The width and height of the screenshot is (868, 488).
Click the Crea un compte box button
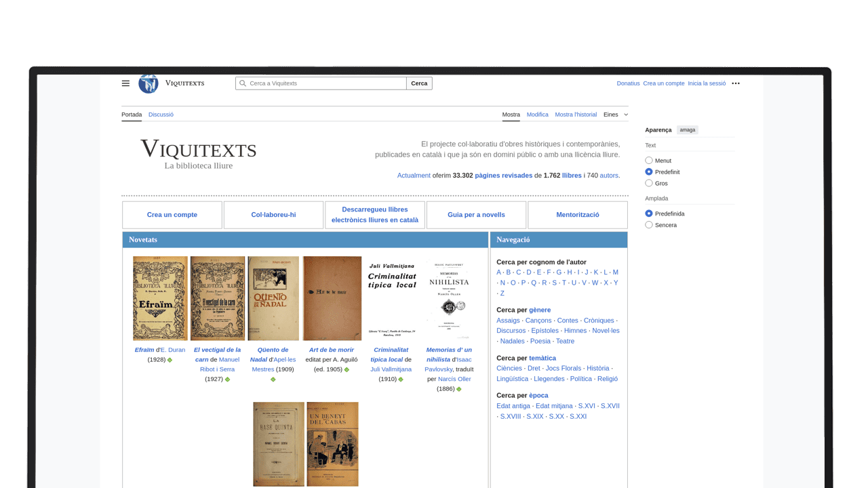[172, 215]
